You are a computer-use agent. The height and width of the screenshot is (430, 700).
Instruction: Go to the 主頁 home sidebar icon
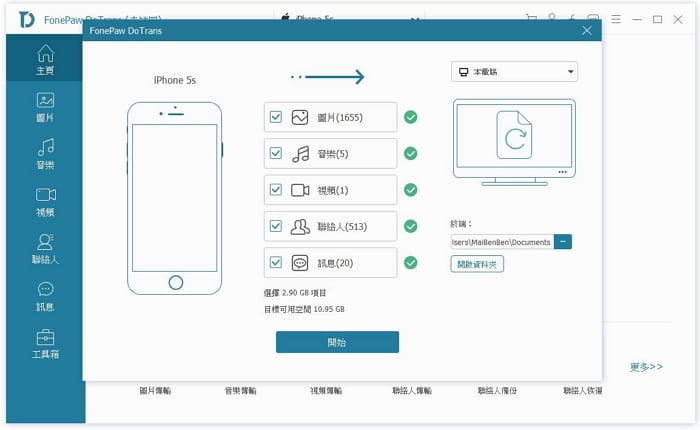tap(45, 59)
